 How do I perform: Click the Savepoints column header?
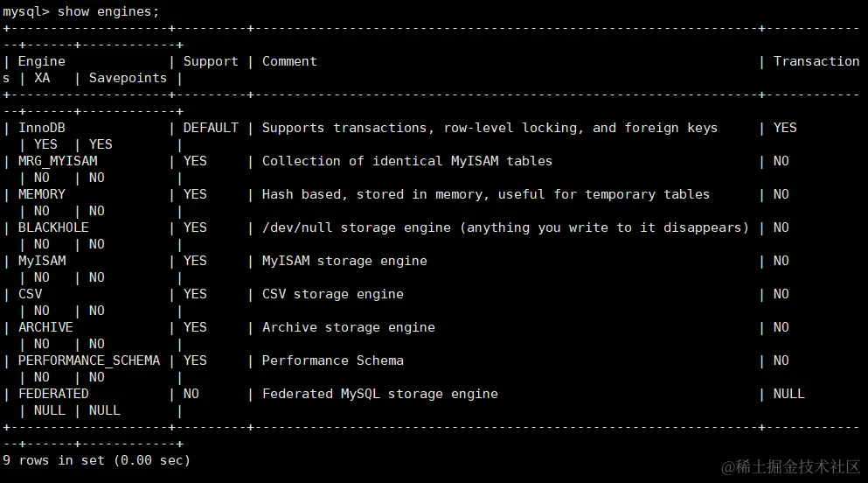[x=128, y=78]
